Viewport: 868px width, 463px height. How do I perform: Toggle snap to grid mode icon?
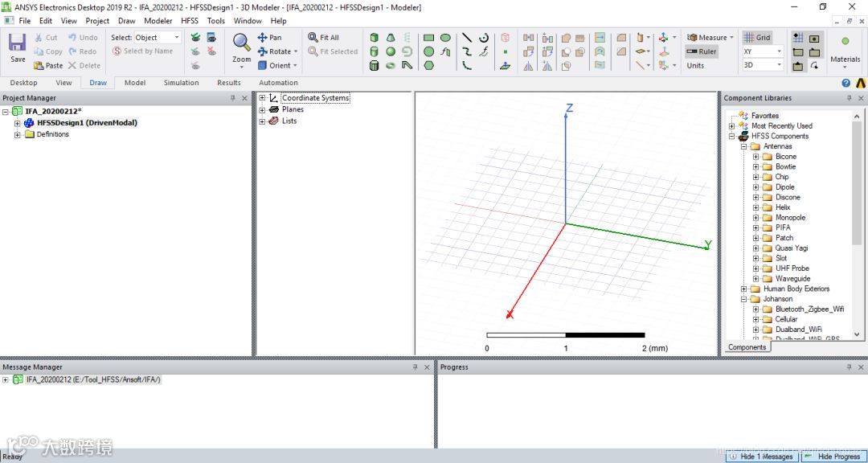point(798,38)
